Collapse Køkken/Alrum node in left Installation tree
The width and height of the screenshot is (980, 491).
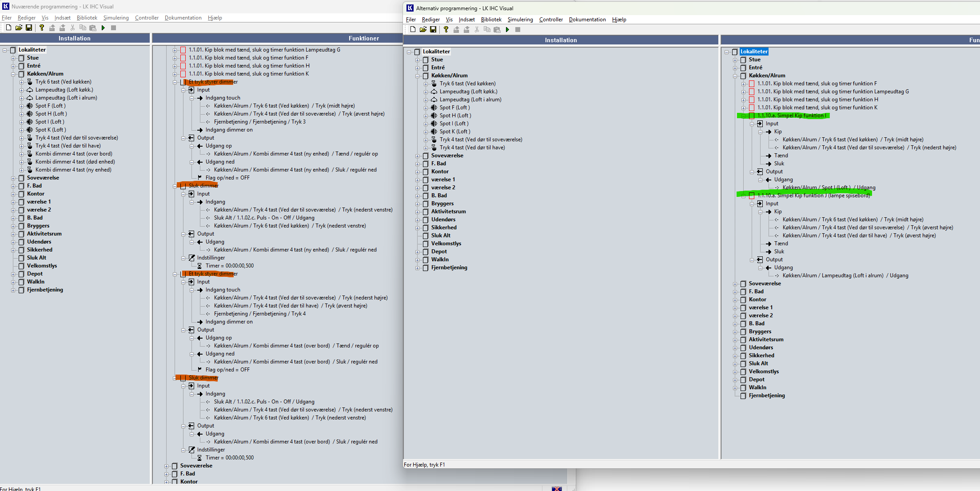[x=13, y=74]
